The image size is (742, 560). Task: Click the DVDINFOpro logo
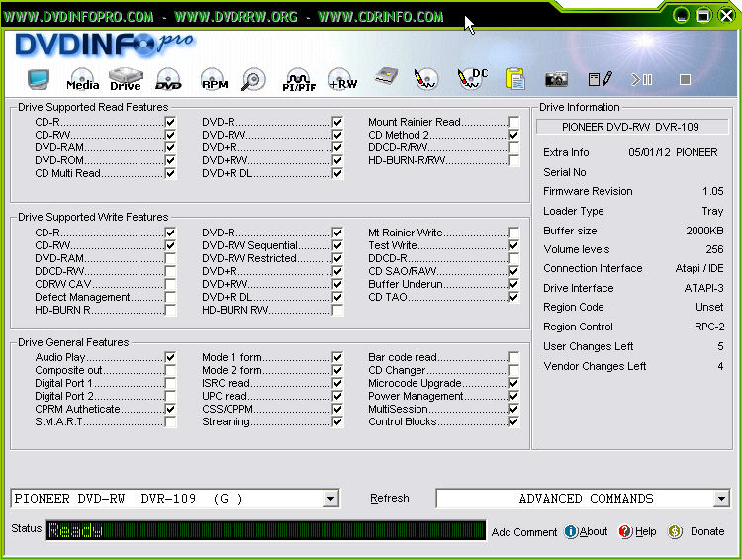click(x=105, y=45)
